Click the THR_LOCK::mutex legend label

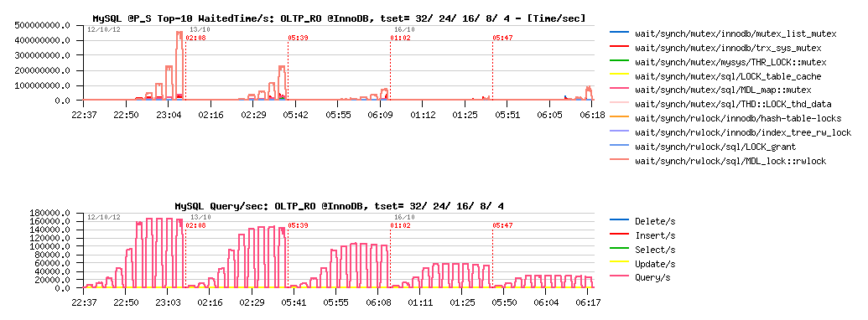(730, 62)
